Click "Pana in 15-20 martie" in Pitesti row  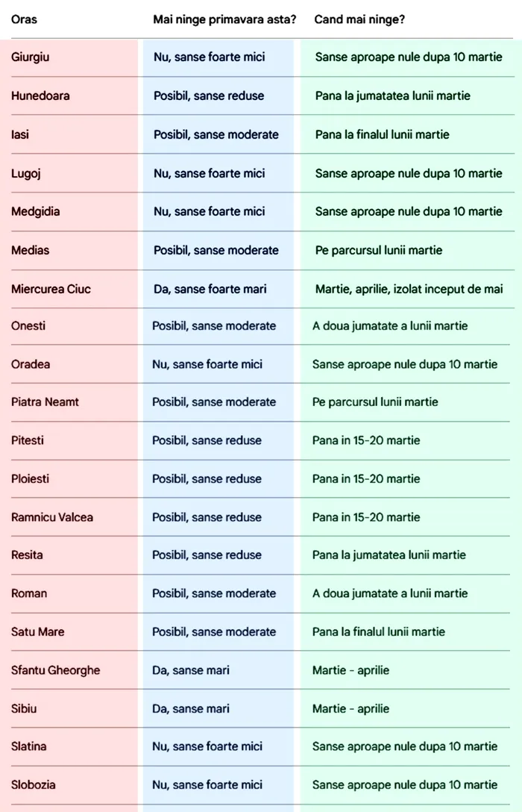366,440
